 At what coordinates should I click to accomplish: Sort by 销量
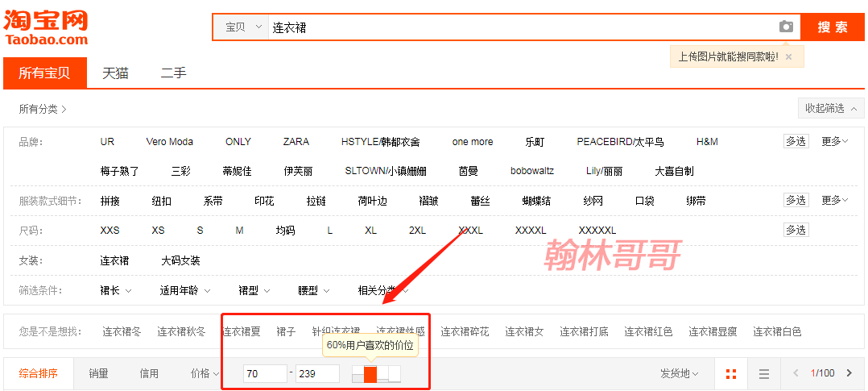[x=98, y=373]
